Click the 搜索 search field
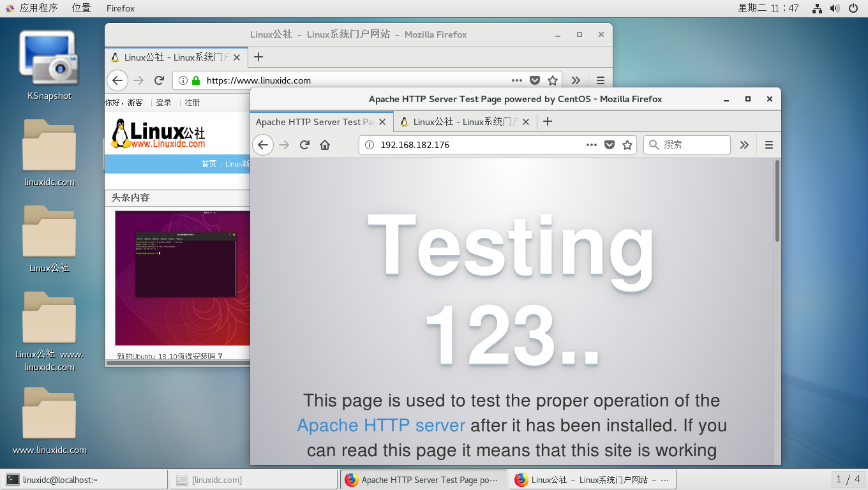Image resolution: width=868 pixels, height=490 pixels. point(693,145)
